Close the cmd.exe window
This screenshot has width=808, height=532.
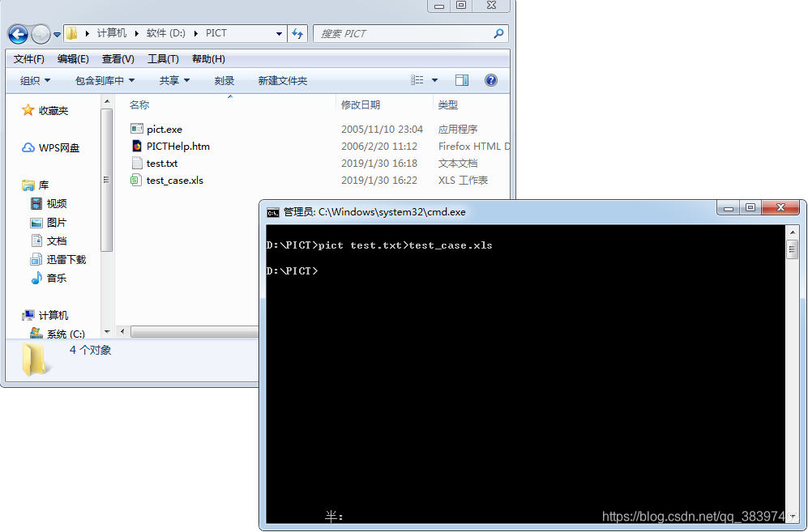[x=780, y=207]
